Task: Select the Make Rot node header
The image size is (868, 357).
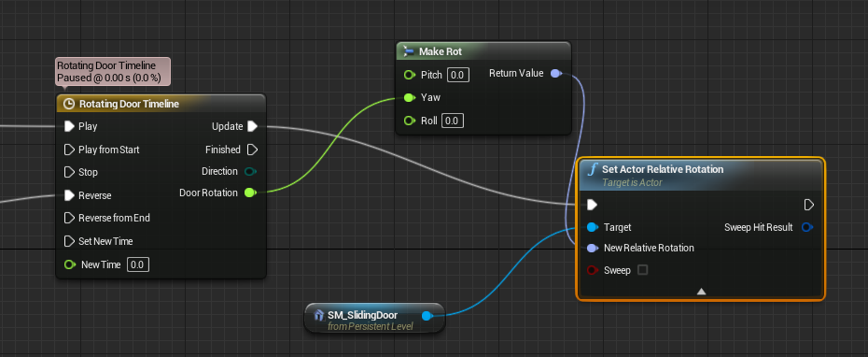Action: (x=483, y=51)
